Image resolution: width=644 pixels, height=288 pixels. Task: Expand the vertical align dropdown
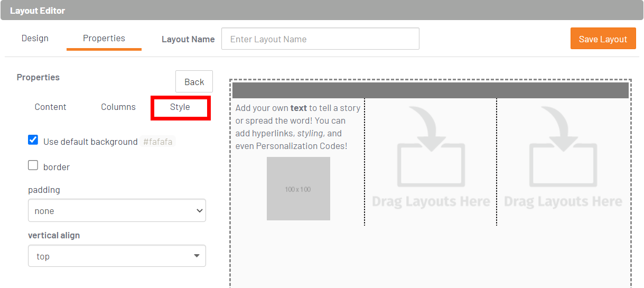click(x=117, y=256)
